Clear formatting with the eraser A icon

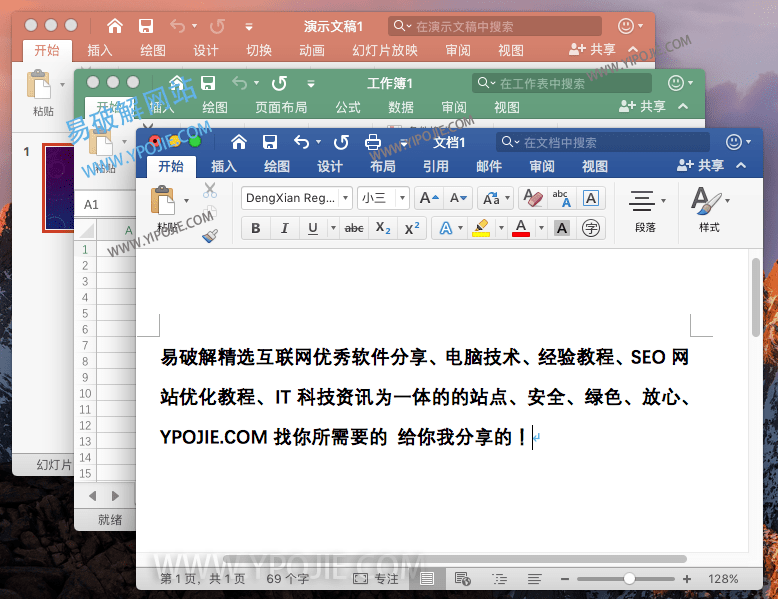tap(533, 198)
